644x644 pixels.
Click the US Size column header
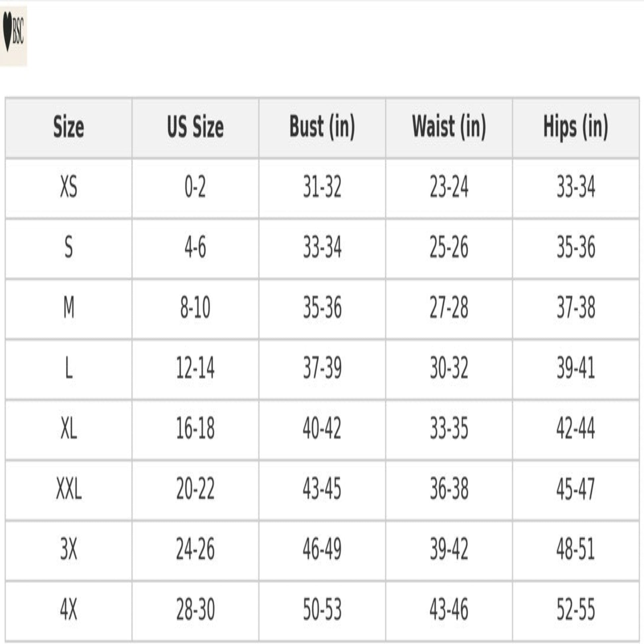pos(195,127)
